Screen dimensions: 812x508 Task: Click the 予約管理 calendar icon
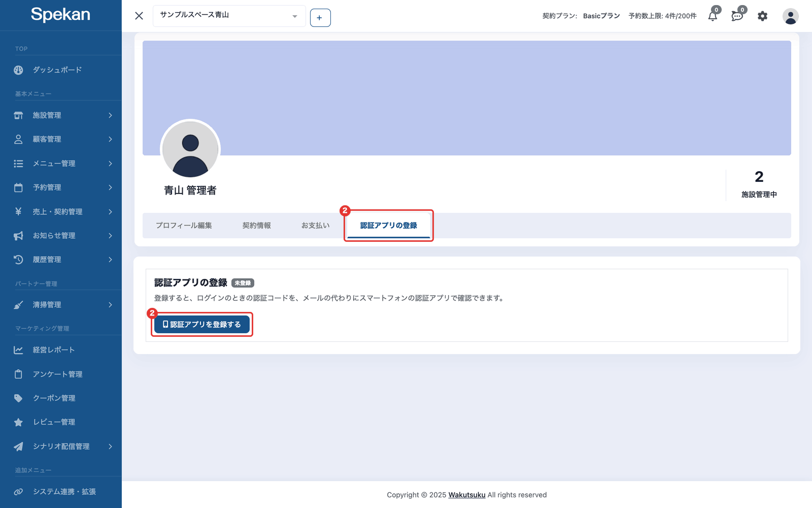pyautogui.click(x=18, y=187)
